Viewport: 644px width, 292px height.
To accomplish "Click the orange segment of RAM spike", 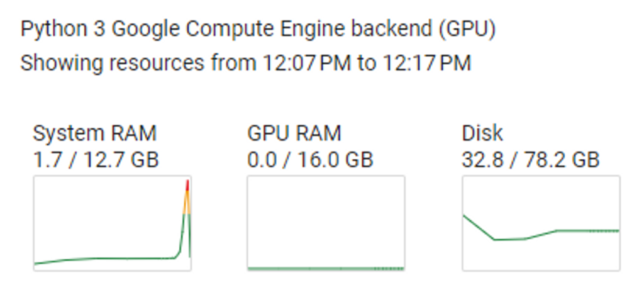I will point(186,203).
